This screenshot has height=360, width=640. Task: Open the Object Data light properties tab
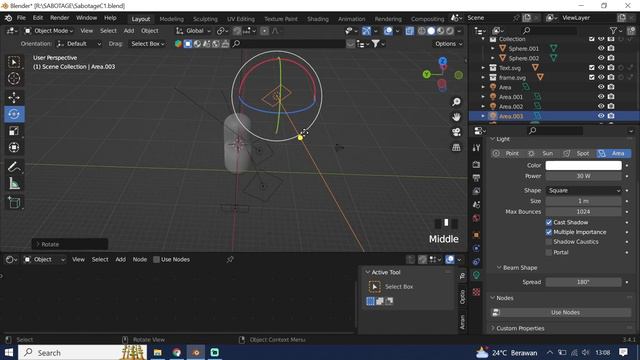(x=476, y=275)
